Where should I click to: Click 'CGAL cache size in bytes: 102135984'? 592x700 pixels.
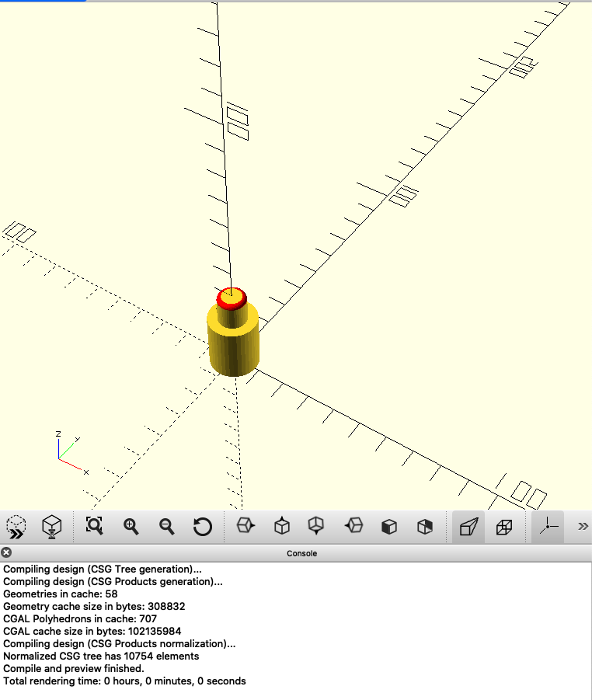click(92, 632)
